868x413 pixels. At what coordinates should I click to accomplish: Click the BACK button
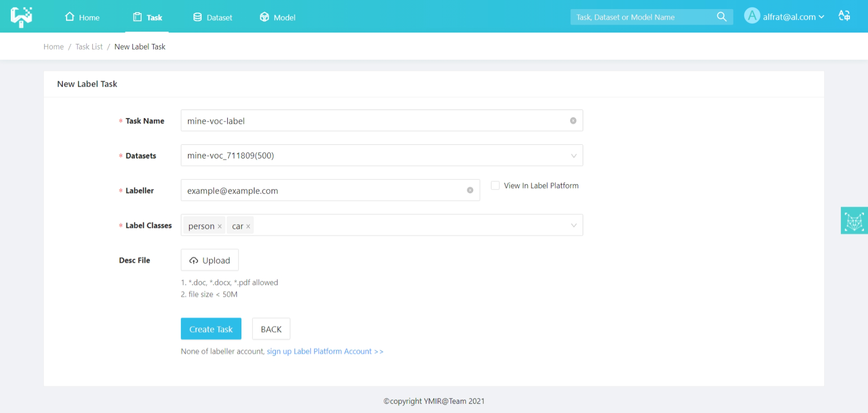(x=271, y=329)
